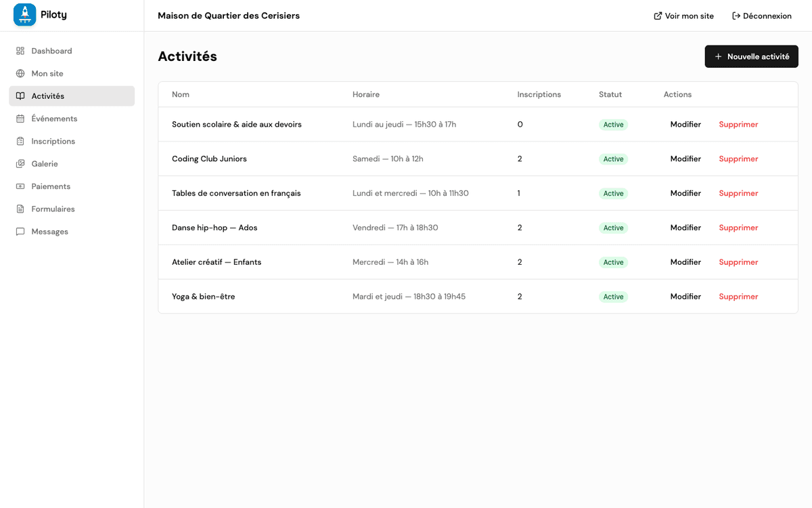Delete the Yoga & bien-être activity
Image resolution: width=812 pixels, height=508 pixels.
pyautogui.click(x=738, y=296)
